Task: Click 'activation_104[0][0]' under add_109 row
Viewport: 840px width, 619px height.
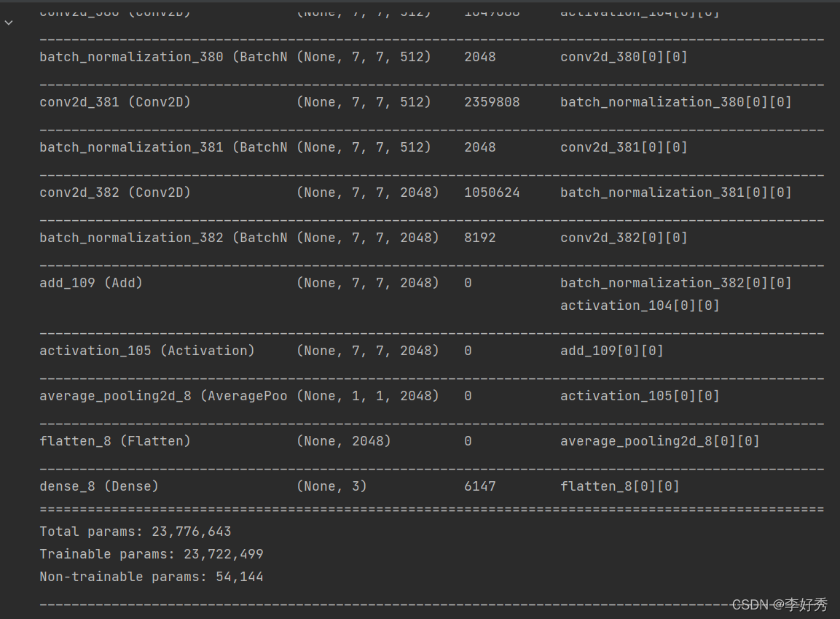Action: [640, 305]
